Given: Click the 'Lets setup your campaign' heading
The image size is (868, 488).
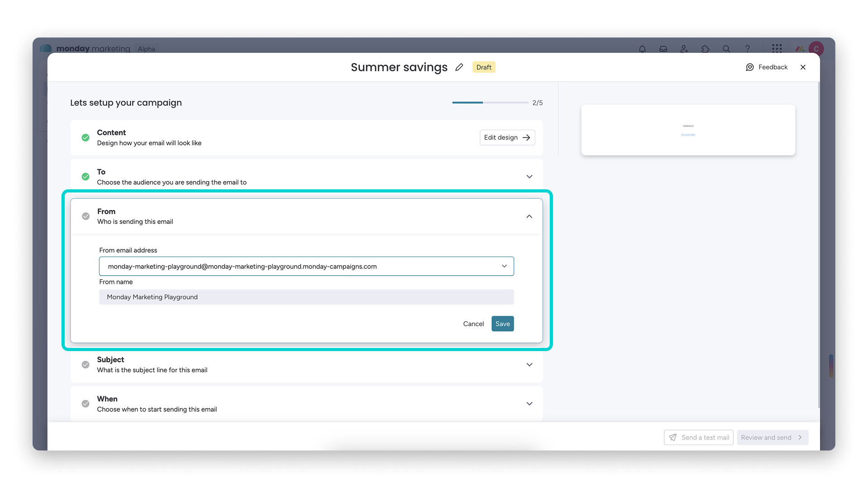Looking at the screenshot, I should [x=126, y=103].
